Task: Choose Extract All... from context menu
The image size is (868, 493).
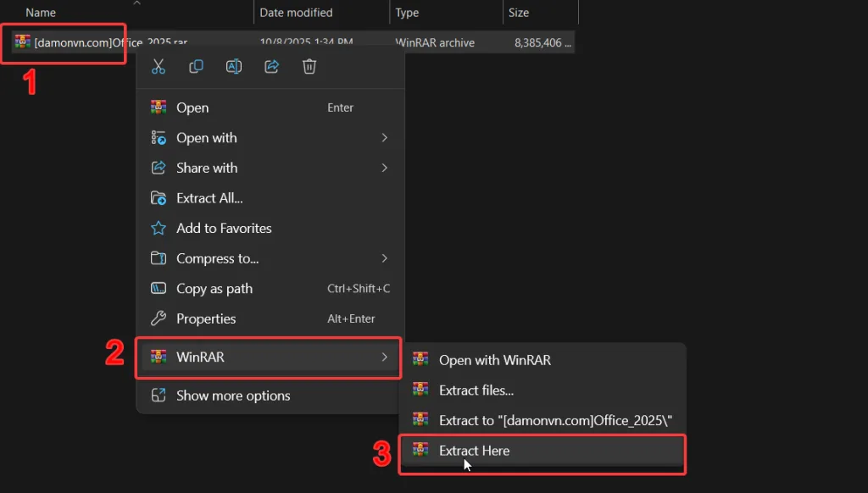Action: coord(209,198)
